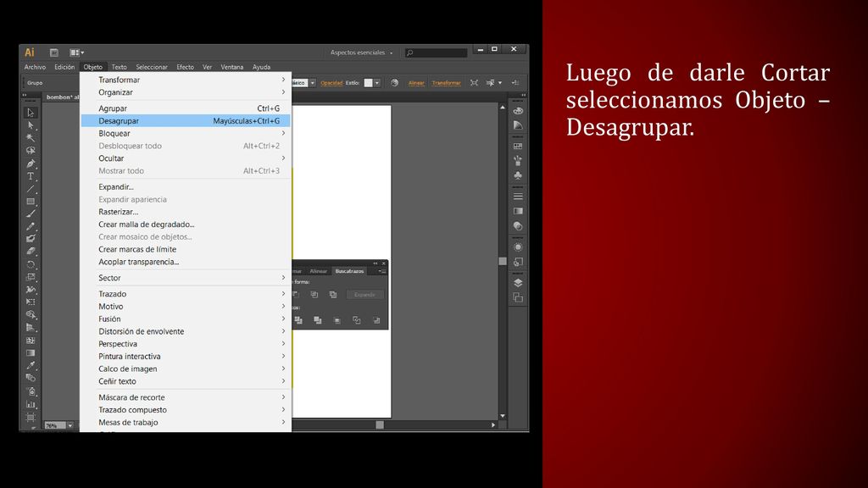Select the Buscatrazos panel tab
The image size is (868, 488).
tap(349, 271)
